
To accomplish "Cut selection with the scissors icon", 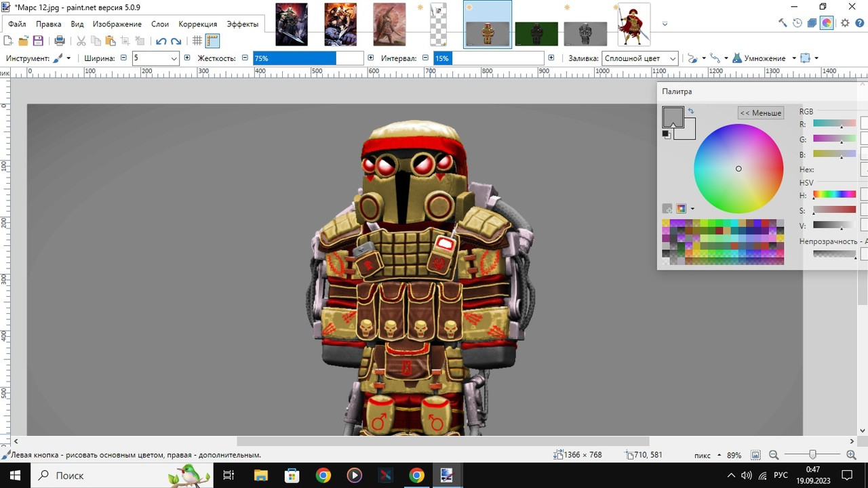I will 81,41.
